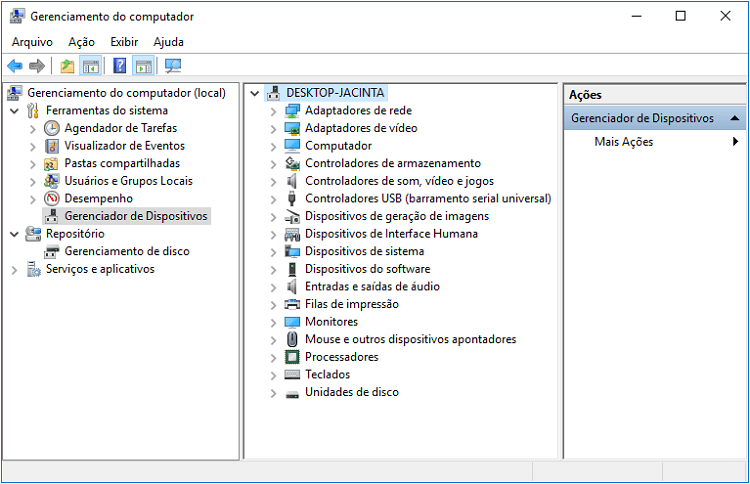Click the Controladores de som speaker icon
This screenshot has width=750, height=484.
click(292, 181)
